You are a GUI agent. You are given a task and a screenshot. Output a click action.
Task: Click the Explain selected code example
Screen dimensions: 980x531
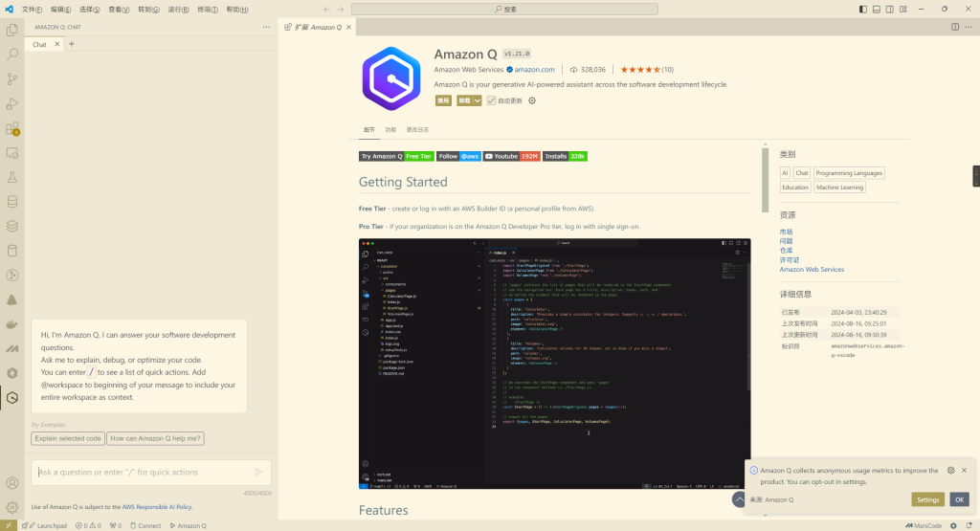click(68, 438)
